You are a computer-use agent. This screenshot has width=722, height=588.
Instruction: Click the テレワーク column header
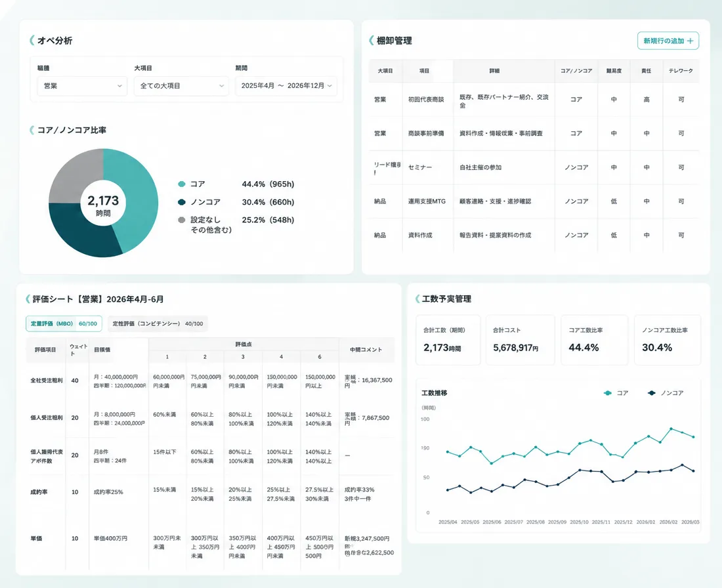click(681, 71)
